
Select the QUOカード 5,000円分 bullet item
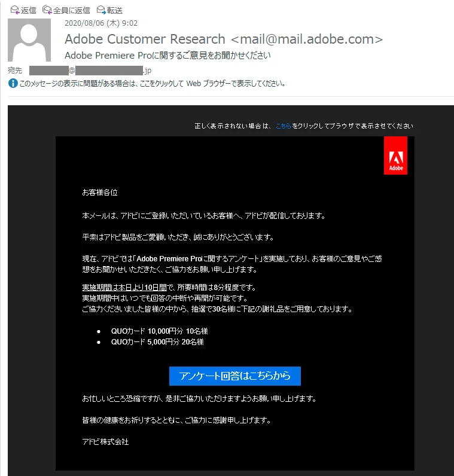(x=157, y=342)
